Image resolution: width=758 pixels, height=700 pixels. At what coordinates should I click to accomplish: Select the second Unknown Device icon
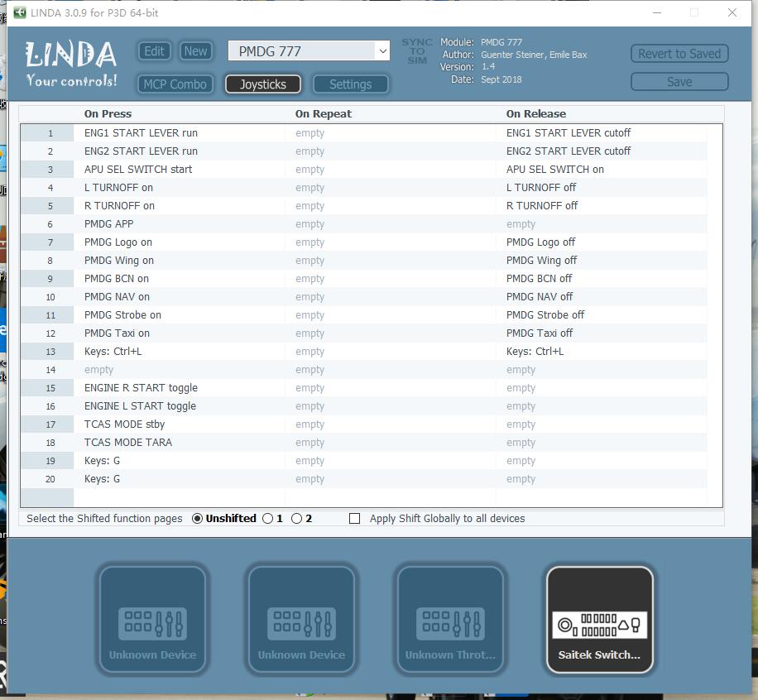tap(301, 619)
